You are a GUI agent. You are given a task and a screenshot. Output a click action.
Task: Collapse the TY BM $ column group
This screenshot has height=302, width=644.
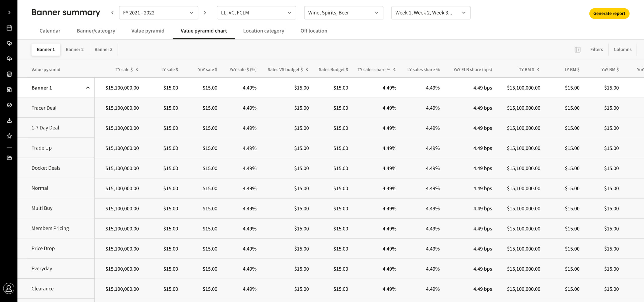coord(538,69)
